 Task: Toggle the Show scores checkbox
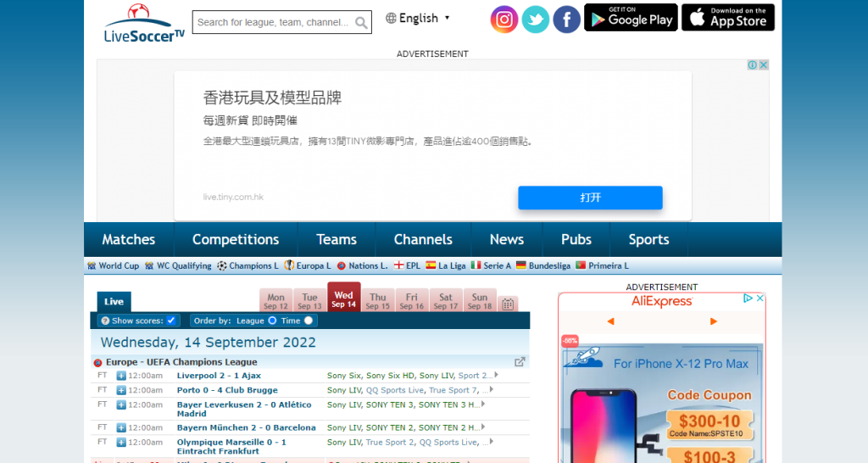coord(171,320)
